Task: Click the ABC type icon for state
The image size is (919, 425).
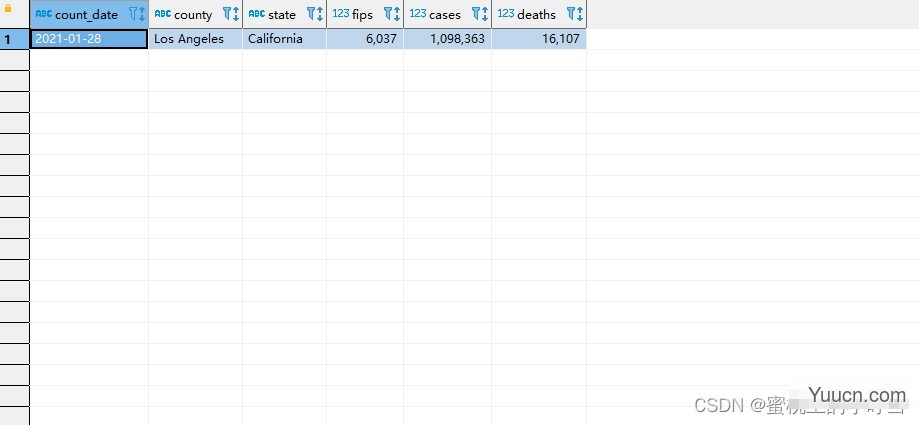Action: [257, 13]
